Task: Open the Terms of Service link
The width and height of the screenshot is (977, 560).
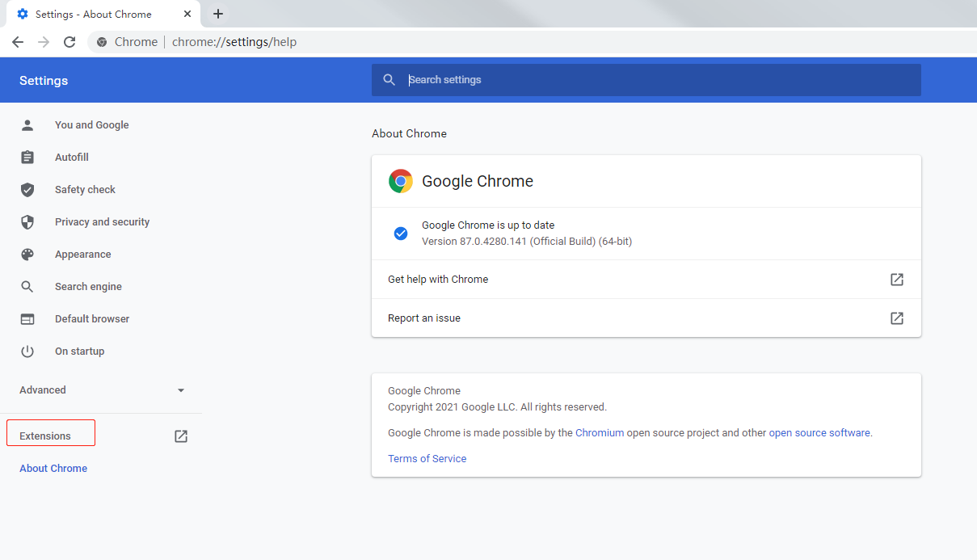Action: coord(427,459)
